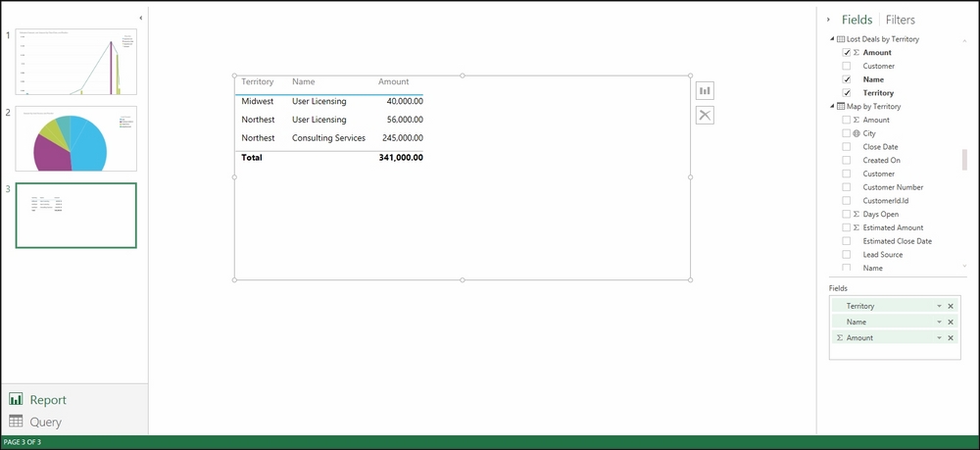Click the 341,000.00 total value
This screenshot has height=450, width=980.
(401, 158)
